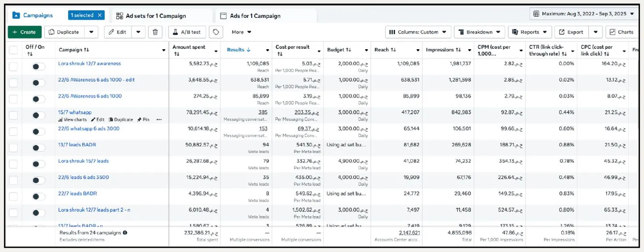644x252 pixels.
Task: Sort by the Impressions column header
Action: [x=443, y=50]
